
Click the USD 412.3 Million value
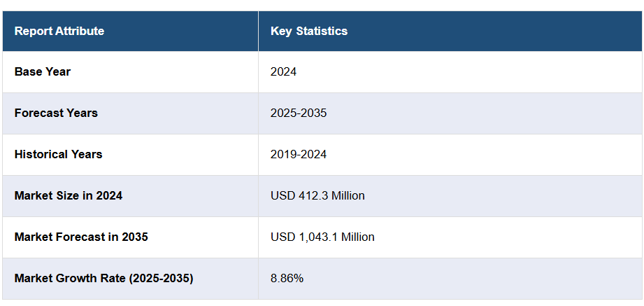pos(317,195)
